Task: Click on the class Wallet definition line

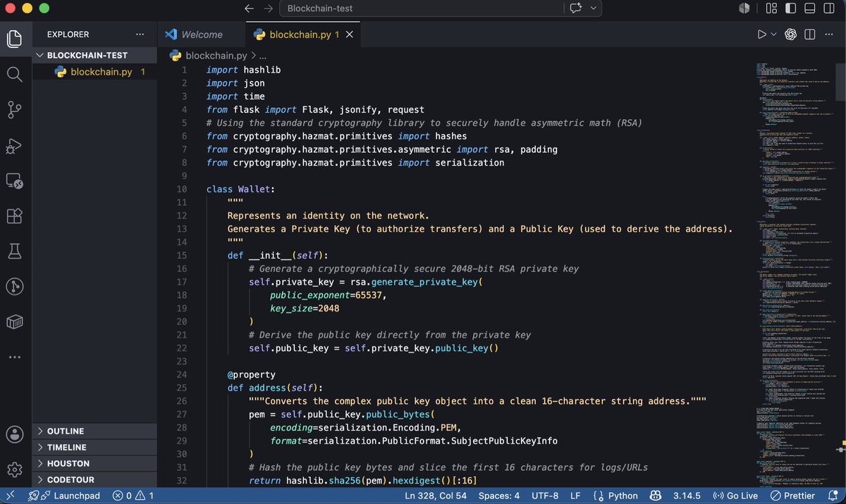Action: click(240, 189)
